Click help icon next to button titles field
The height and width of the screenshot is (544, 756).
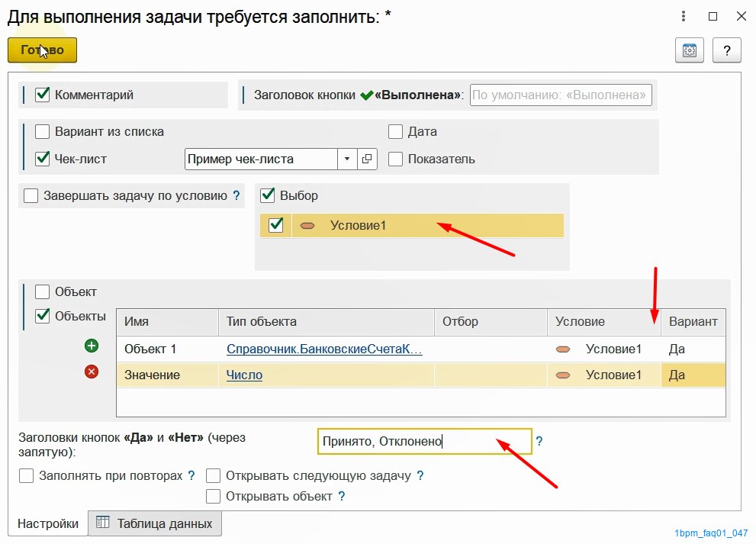[x=539, y=441]
